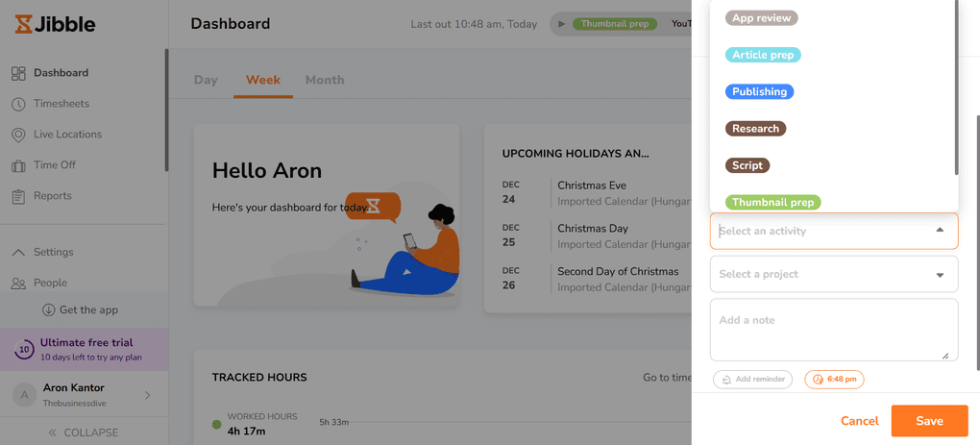Click Last out 10:48 am, Today text

point(474,24)
